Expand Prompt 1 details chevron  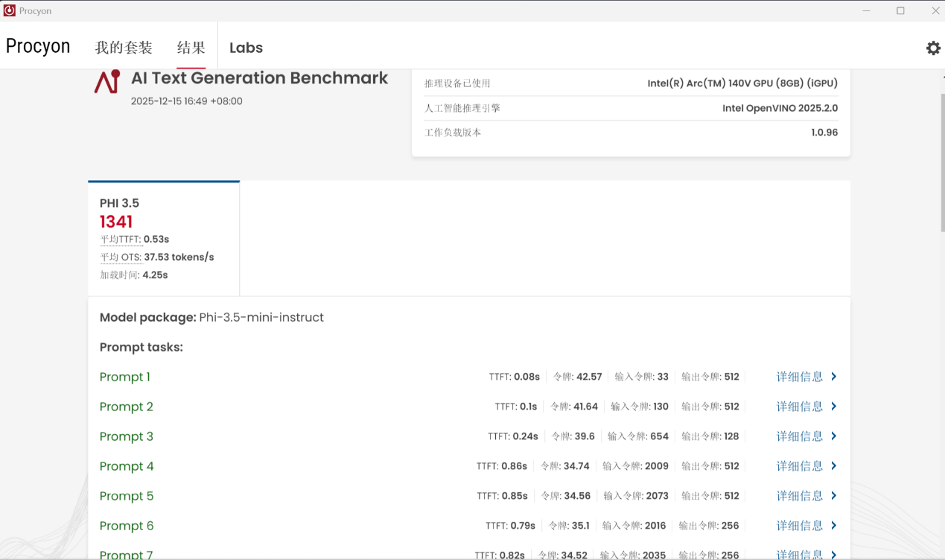point(833,377)
